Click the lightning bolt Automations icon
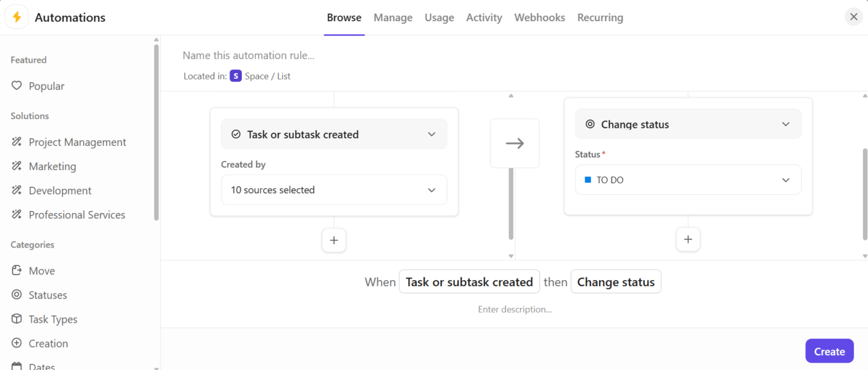The height and width of the screenshot is (370, 868). pos(17,17)
